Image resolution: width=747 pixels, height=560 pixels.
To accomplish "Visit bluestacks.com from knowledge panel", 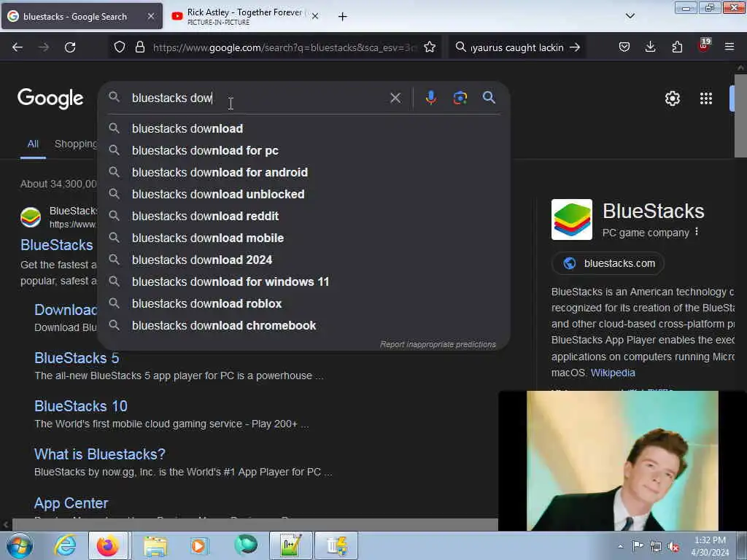I will click(608, 263).
